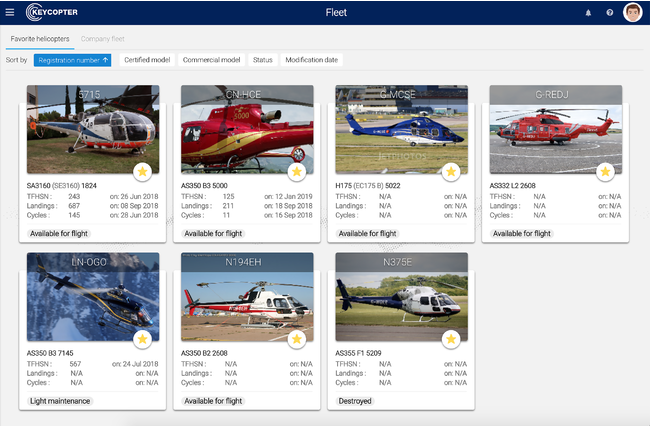Sort by Commercial model
Image resolution: width=650 pixels, height=426 pixels.
coord(211,60)
